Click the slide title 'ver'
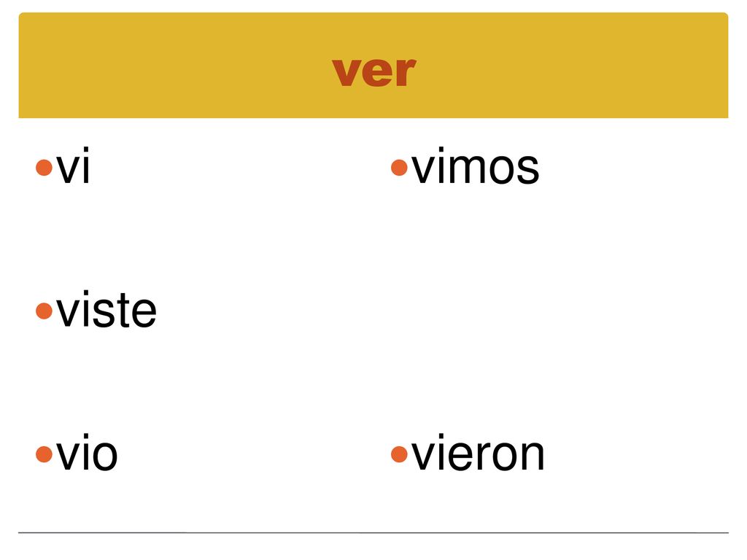Screen dimensions: 747x560 pos(374,72)
